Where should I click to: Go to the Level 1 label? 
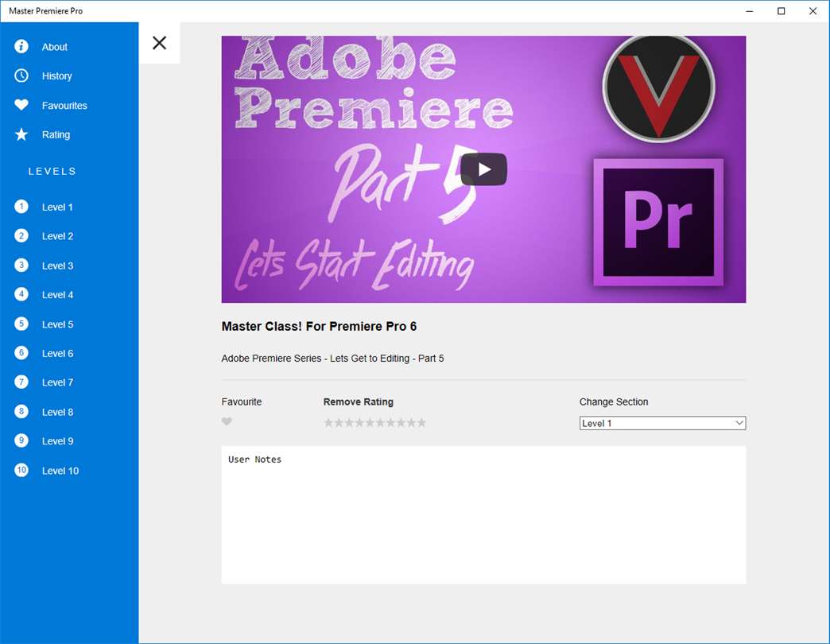click(57, 208)
